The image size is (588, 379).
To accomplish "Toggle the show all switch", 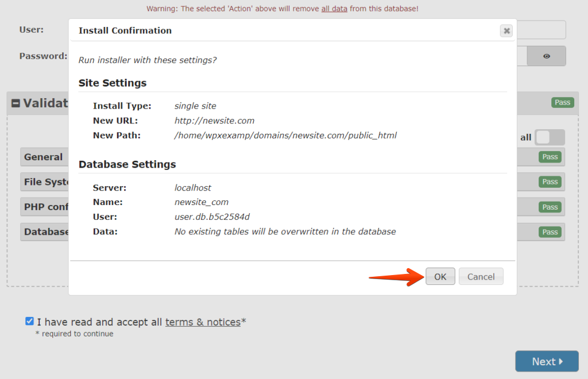I will tap(550, 137).
